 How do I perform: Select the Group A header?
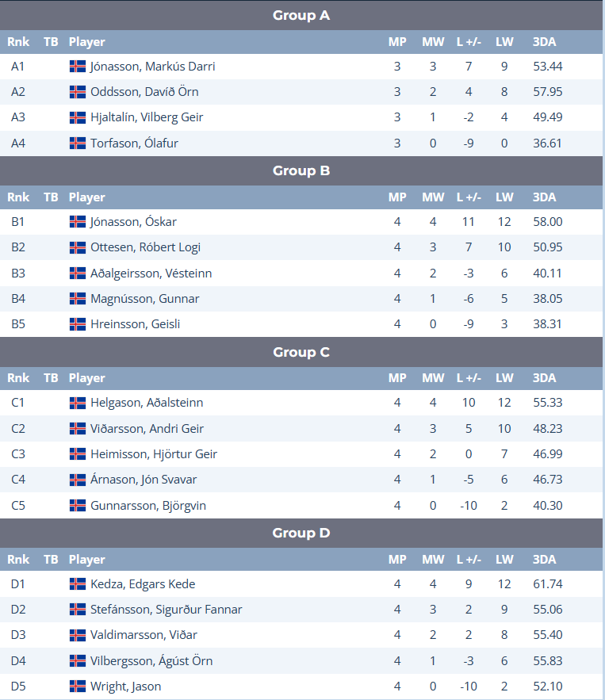pyautogui.click(x=301, y=15)
